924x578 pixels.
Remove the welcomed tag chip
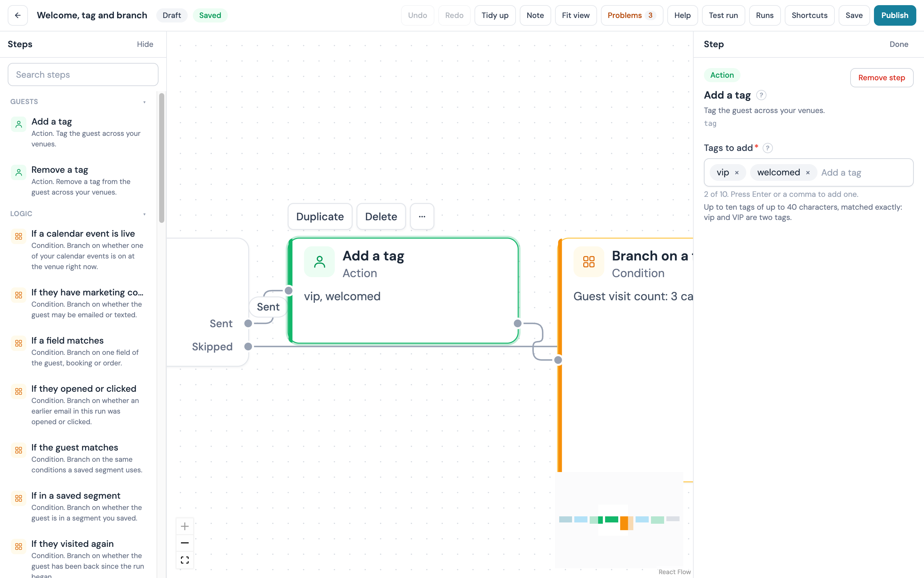(808, 173)
